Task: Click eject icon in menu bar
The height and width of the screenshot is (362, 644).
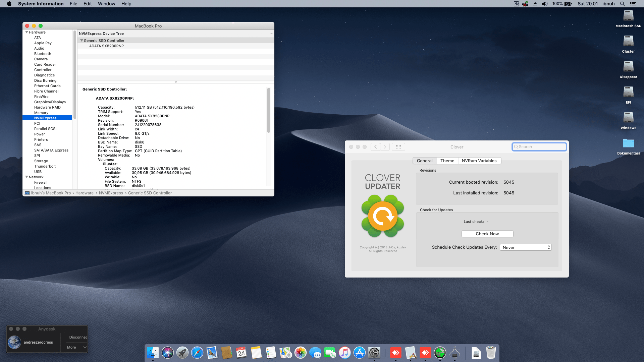Action: tap(535, 4)
